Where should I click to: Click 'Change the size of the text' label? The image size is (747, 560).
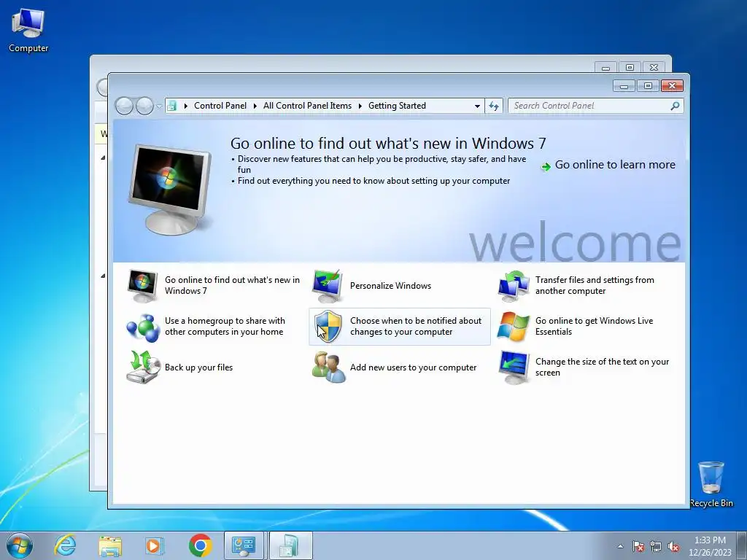pos(602,367)
